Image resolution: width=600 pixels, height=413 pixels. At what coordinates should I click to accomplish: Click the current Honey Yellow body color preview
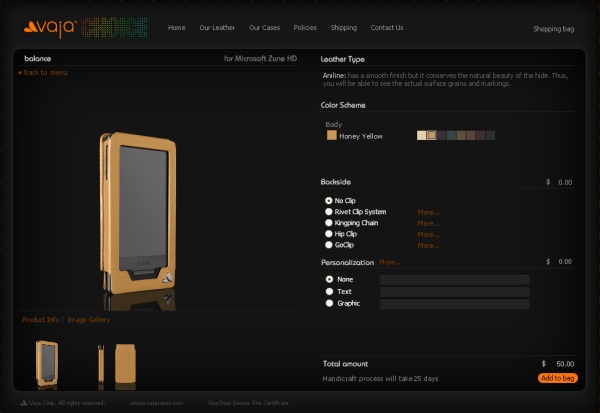tap(332, 135)
